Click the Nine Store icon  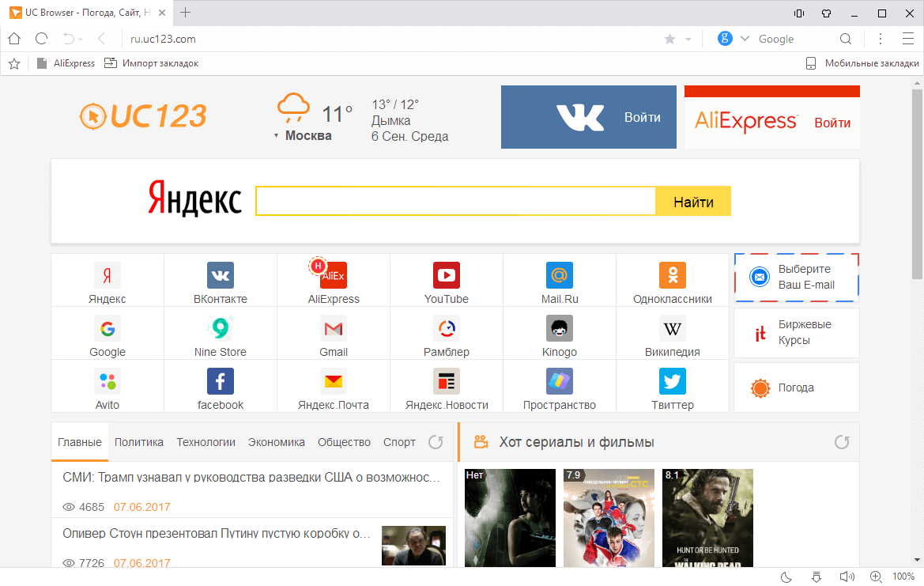point(220,327)
